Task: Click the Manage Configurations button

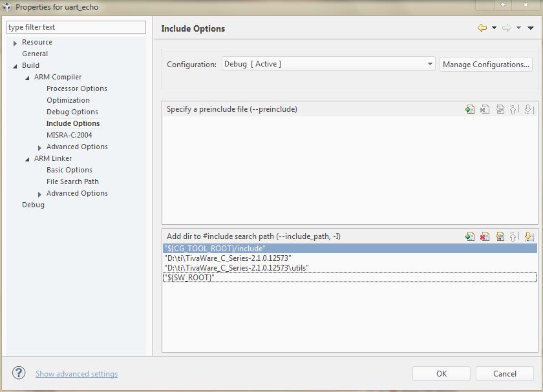Action: click(x=486, y=65)
